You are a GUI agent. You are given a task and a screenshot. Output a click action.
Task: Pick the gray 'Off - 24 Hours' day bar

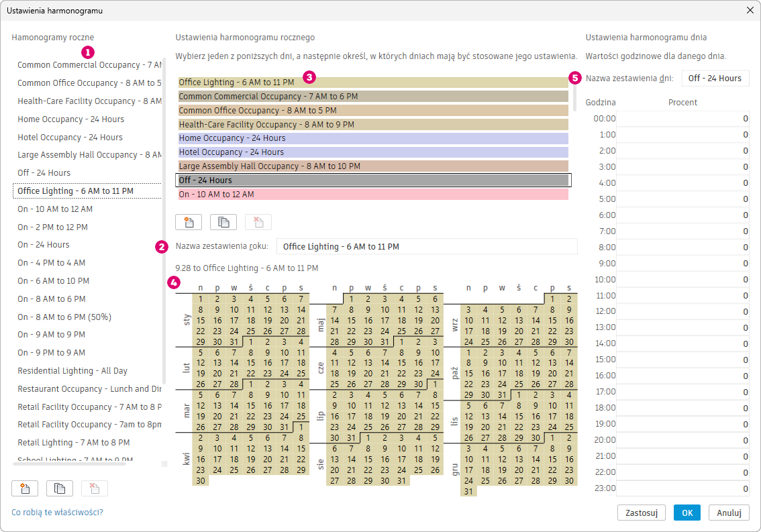point(373,180)
